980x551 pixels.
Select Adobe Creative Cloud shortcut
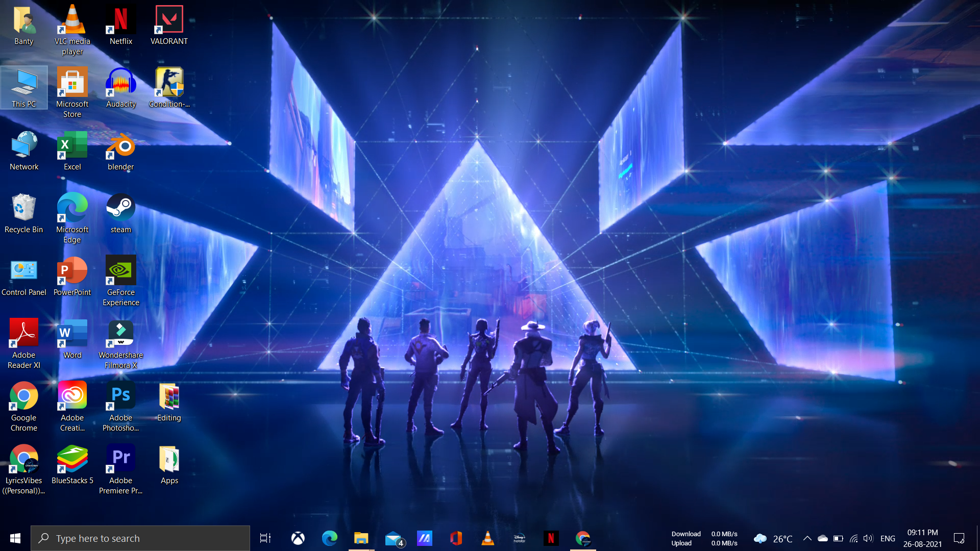click(72, 407)
